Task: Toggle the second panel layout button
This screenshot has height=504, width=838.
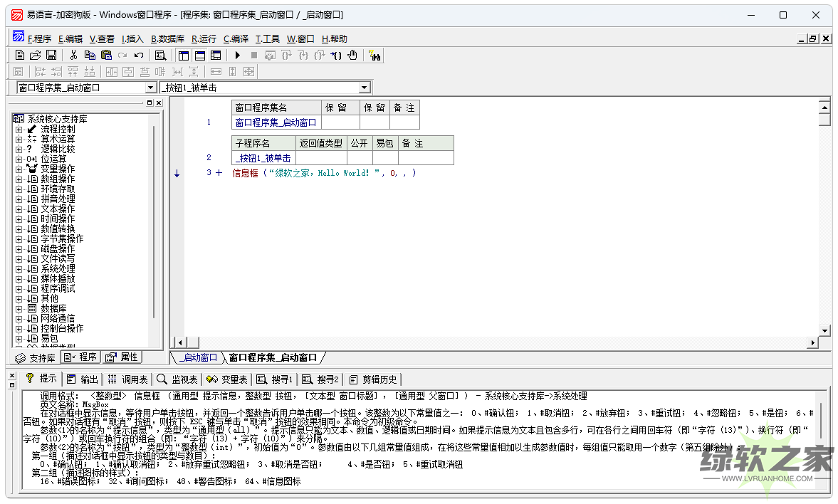Action: point(199,56)
